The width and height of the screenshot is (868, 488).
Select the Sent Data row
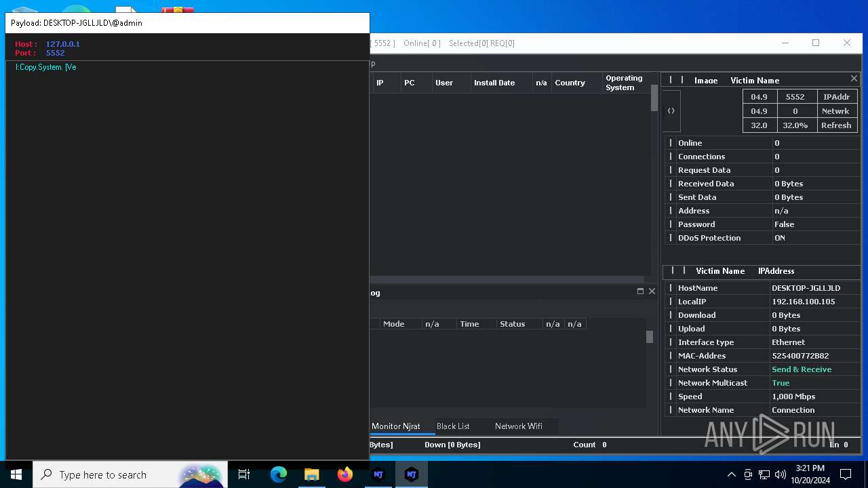[762, 197]
